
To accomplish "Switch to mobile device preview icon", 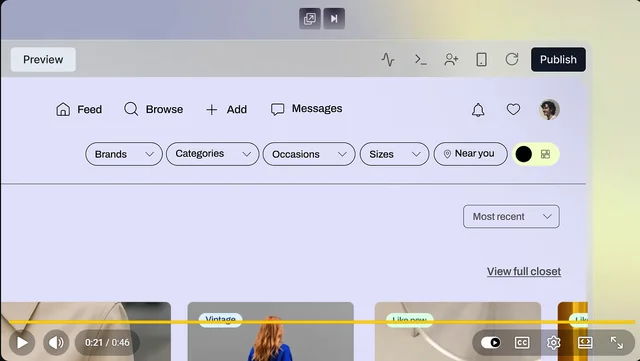I will click(482, 60).
